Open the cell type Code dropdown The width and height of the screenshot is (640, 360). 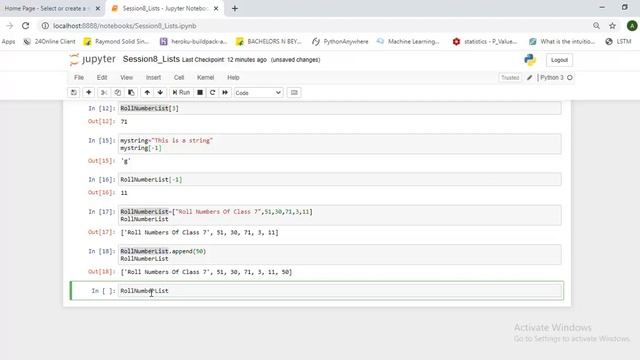[x=258, y=93]
